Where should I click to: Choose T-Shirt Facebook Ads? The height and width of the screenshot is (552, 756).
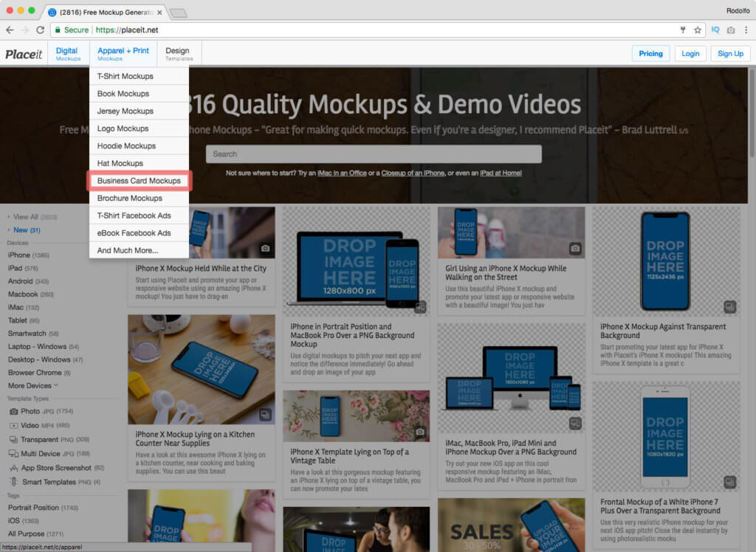click(139, 215)
